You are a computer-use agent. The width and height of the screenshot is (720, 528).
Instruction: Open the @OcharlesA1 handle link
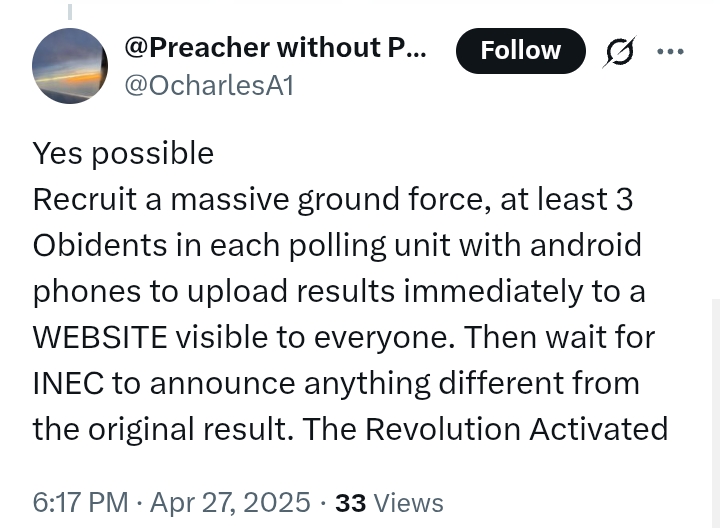(209, 86)
